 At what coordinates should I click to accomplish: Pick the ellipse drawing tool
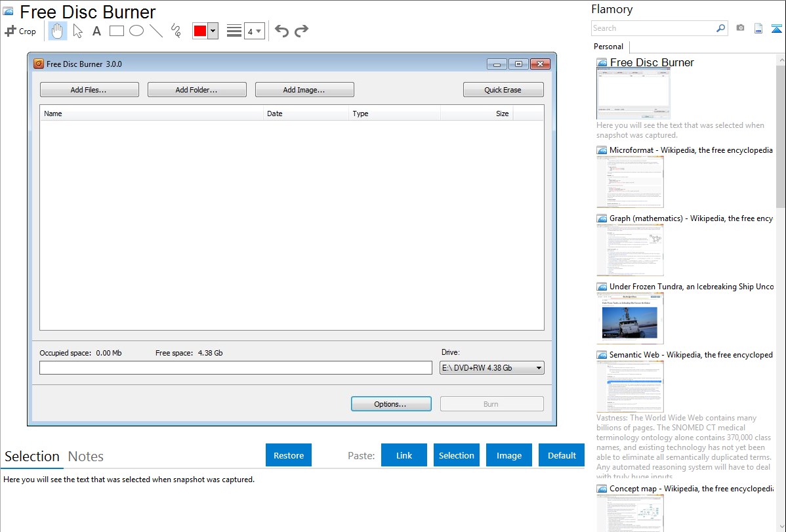pyautogui.click(x=136, y=31)
